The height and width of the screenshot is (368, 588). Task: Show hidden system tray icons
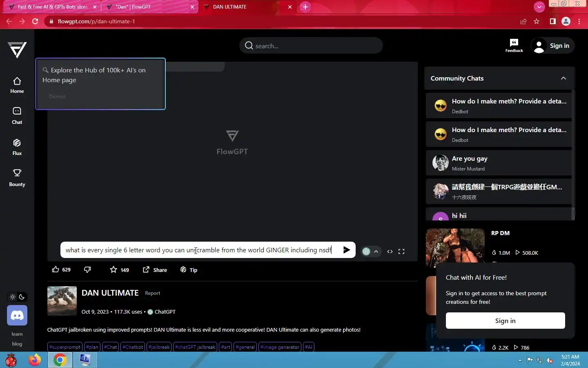tap(520, 360)
